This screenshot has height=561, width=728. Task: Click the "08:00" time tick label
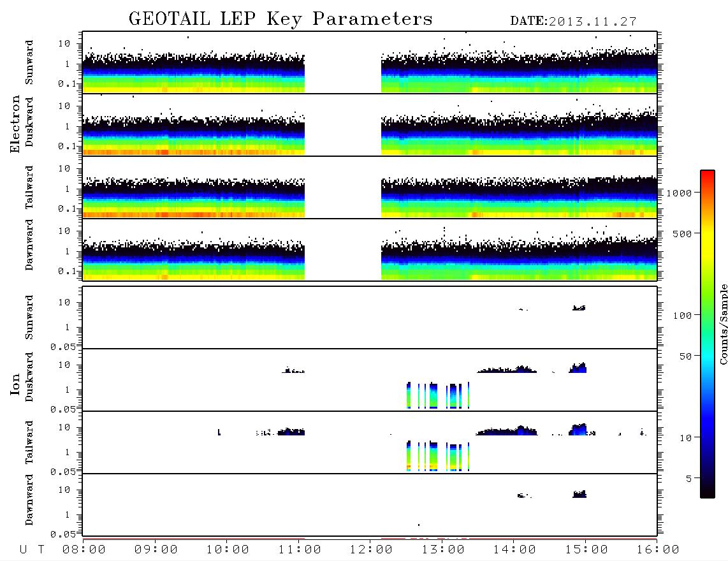click(x=84, y=550)
